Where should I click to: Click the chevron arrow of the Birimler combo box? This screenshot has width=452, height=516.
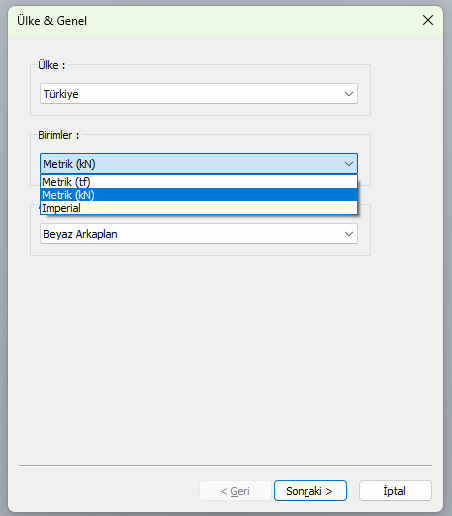point(349,164)
